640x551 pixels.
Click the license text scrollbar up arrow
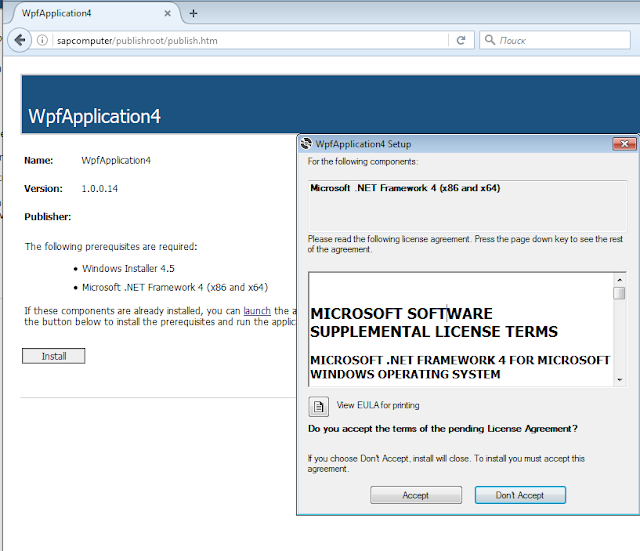(620, 280)
